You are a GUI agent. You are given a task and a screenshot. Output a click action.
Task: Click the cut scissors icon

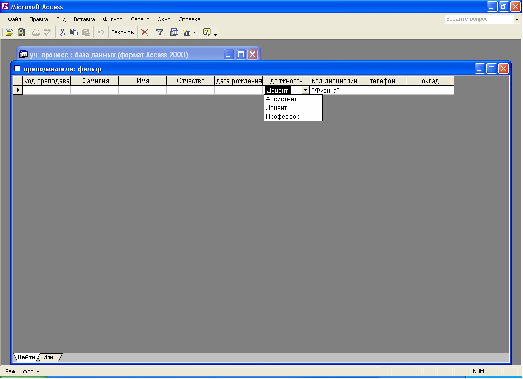(x=62, y=32)
